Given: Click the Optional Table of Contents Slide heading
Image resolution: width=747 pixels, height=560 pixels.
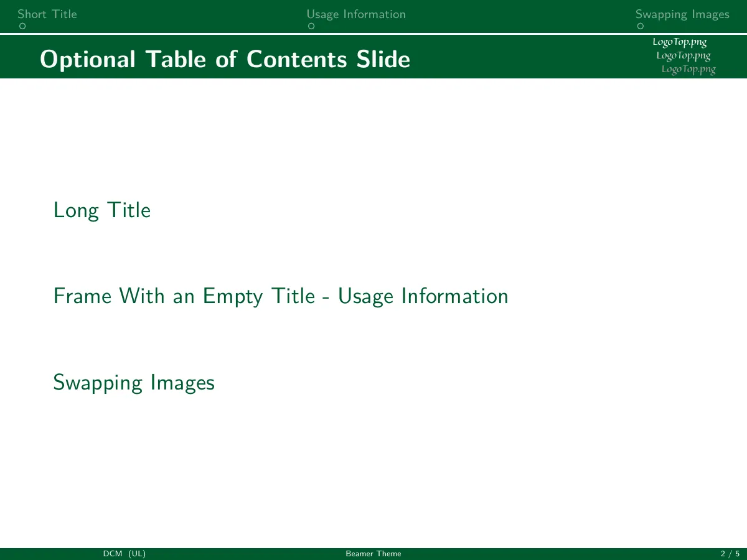Looking at the screenshot, I should coord(225,60).
